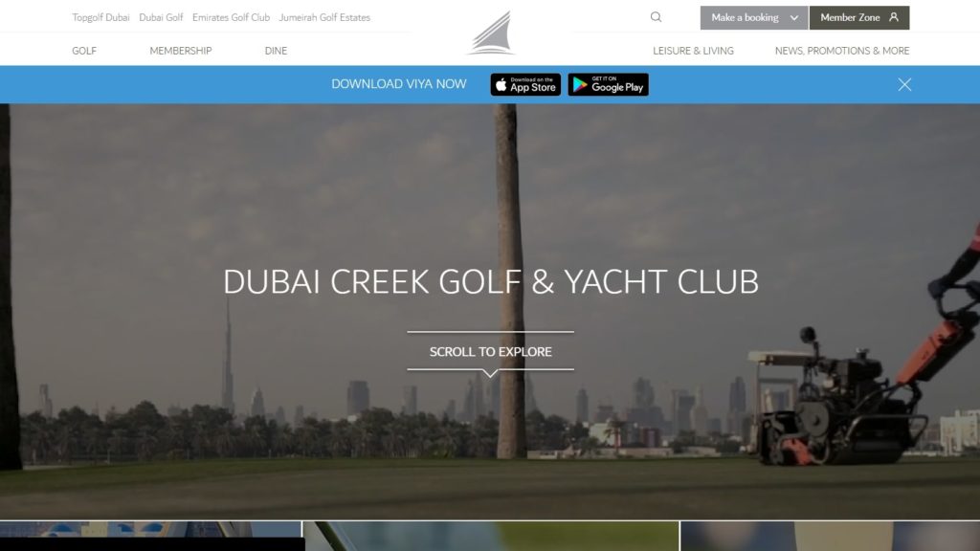980x551 pixels.
Task: Open the Golf menu
Action: [84, 51]
